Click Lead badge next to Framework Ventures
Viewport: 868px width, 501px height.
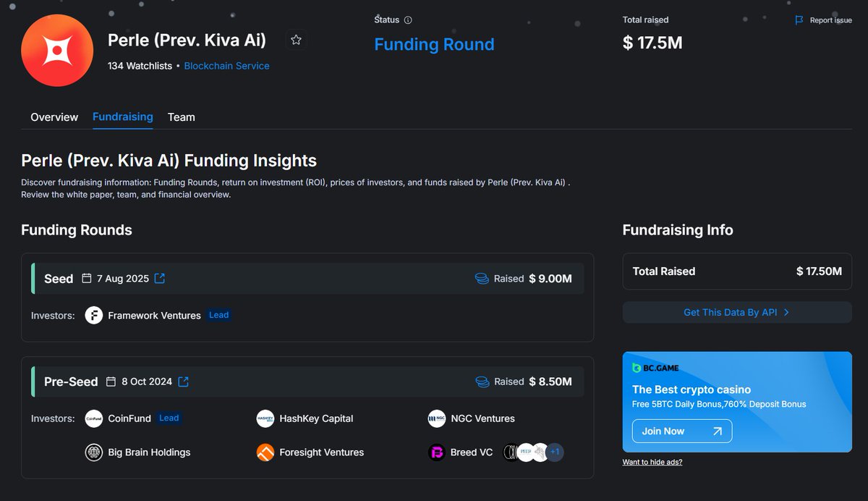[218, 315]
